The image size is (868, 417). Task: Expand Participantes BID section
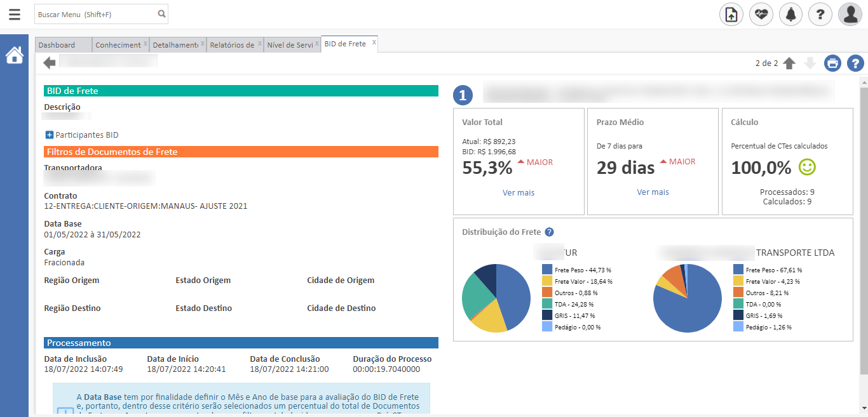[50, 135]
